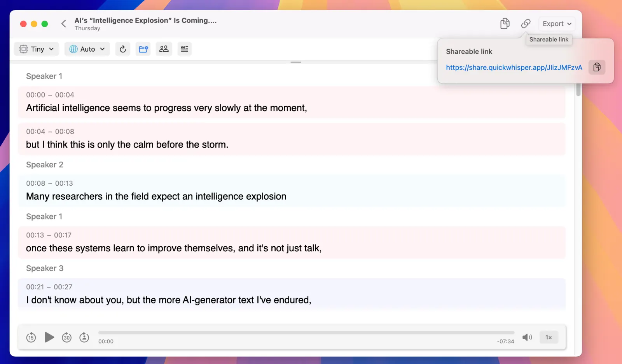The image size is (622, 364).
Task: Click segment 'once these systems learn to improve themselves'
Action: click(292, 243)
